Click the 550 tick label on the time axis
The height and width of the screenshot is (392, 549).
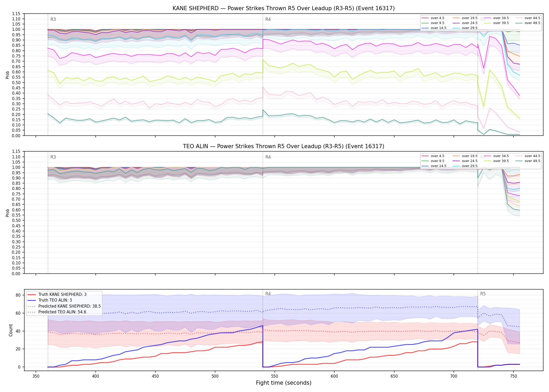274,376
